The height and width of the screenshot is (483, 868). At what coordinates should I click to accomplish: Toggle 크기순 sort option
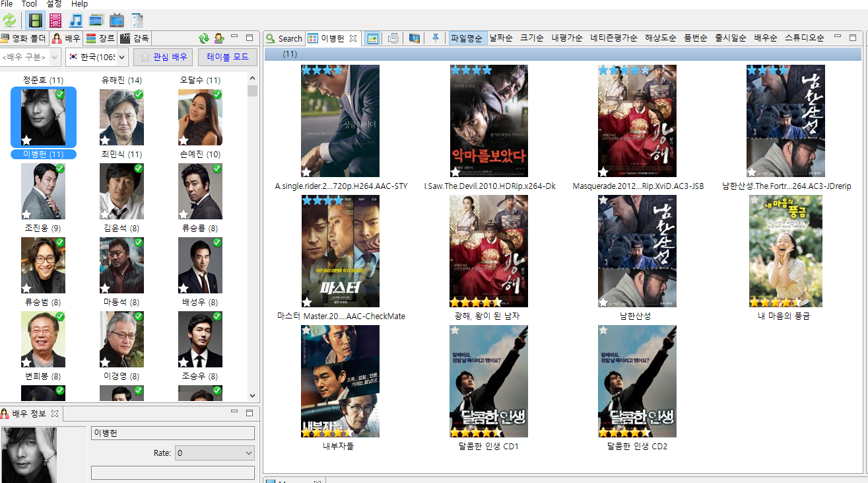(532, 38)
